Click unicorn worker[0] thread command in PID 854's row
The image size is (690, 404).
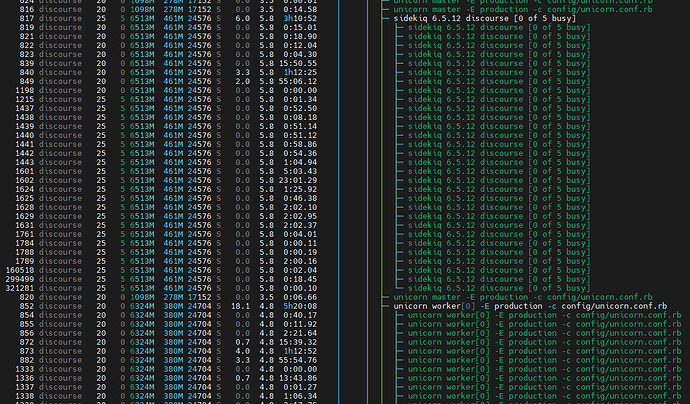coord(544,315)
